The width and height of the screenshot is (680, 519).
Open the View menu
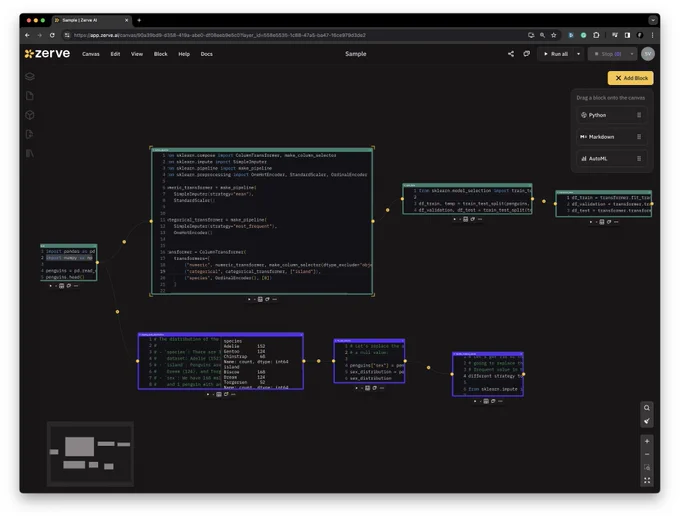pyautogui.click(x=137, y=54)
